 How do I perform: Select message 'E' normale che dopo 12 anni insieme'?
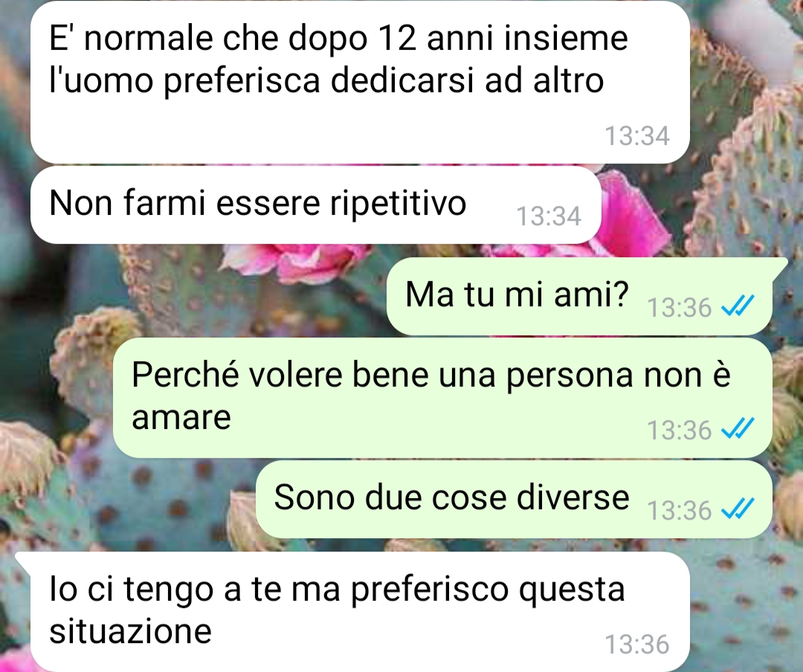click(x=360, y=82)
